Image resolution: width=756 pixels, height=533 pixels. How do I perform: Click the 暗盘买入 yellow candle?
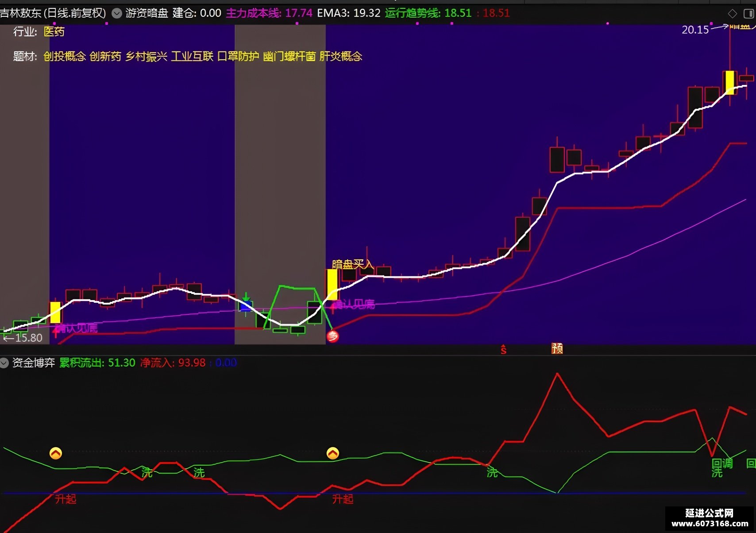(x=332, y=284)
